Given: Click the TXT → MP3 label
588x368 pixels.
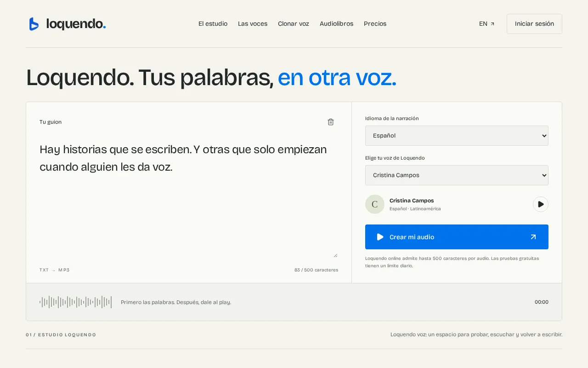Looking at the screenshot, I should (x=55, y=270).
